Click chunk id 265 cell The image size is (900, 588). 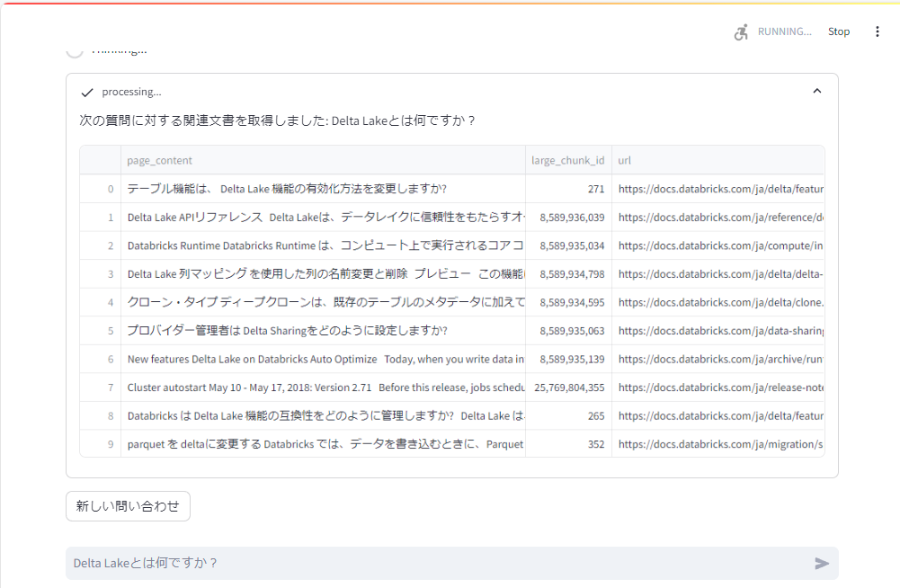(x=568, y=415)
